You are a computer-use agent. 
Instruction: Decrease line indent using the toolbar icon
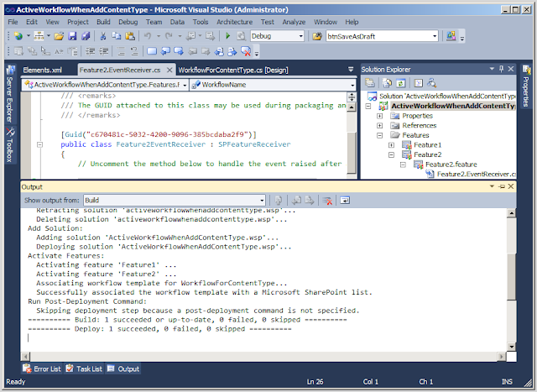[91, 51]
